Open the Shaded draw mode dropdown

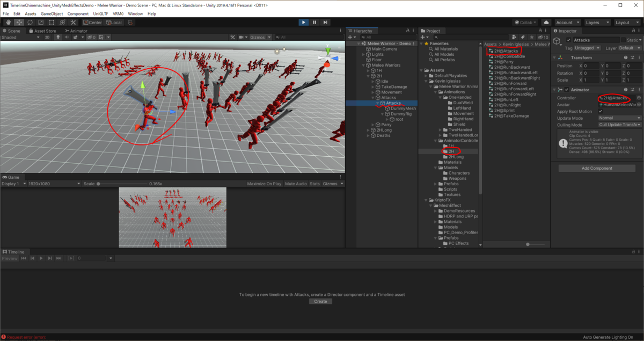[x=20, y=37]
